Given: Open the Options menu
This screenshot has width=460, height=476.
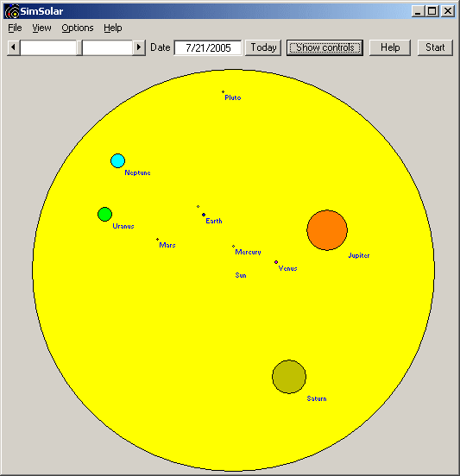Looking at the screenshot, I should [x=78, y=28].
